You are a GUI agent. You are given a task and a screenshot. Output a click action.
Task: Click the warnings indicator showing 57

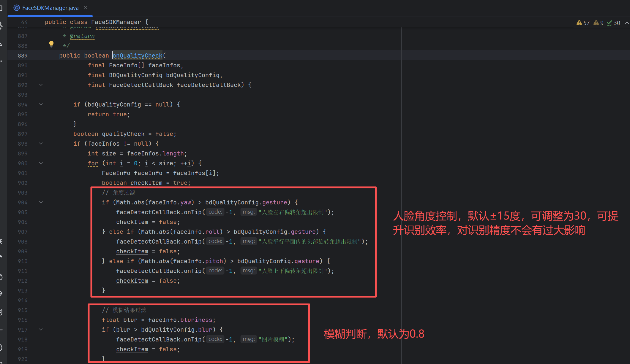click(x=583, y=23)
